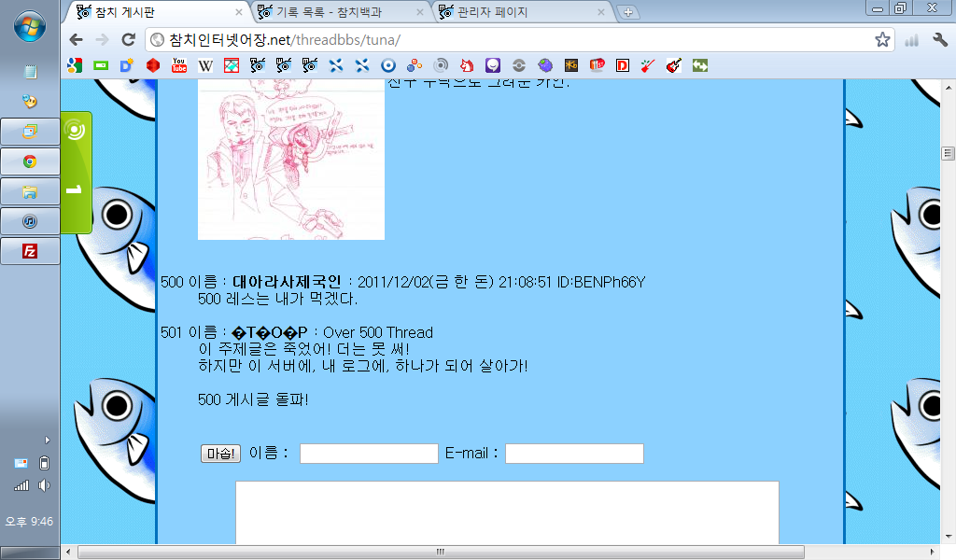This screenshot has width=956, height=560.
Task: Open iTunes from the taskbar
Action: 30,221
